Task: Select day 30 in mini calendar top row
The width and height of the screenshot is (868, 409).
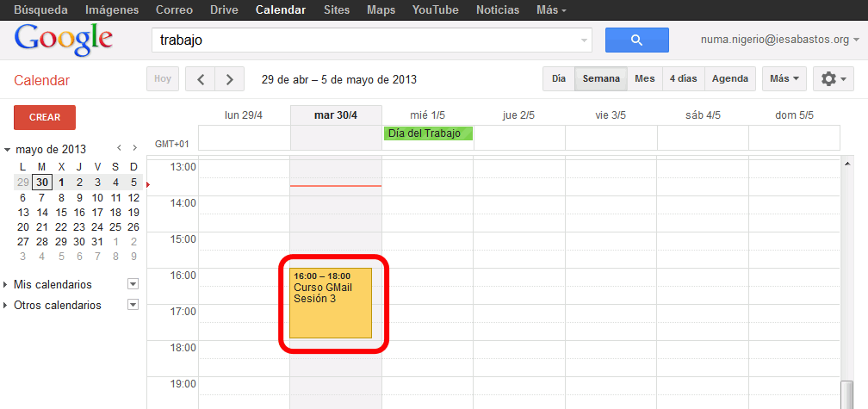Action: [42, 182]
